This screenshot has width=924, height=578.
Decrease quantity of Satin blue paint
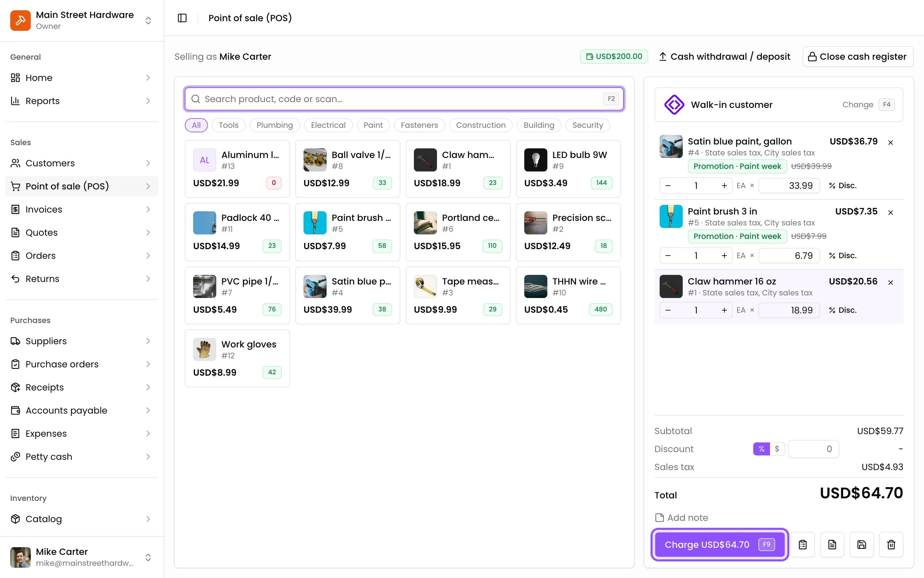coord(668,185)
